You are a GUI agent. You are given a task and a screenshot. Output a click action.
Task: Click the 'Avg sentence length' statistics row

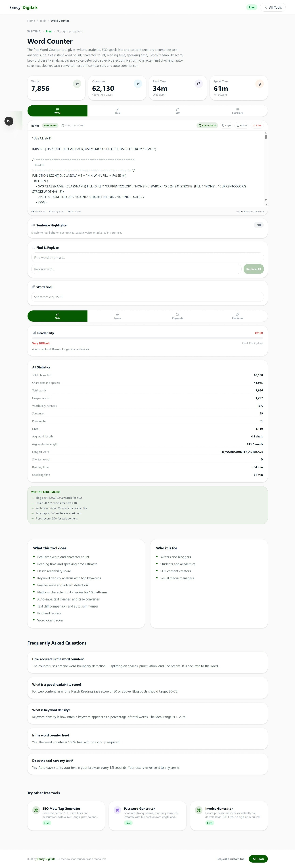(147, 444)
